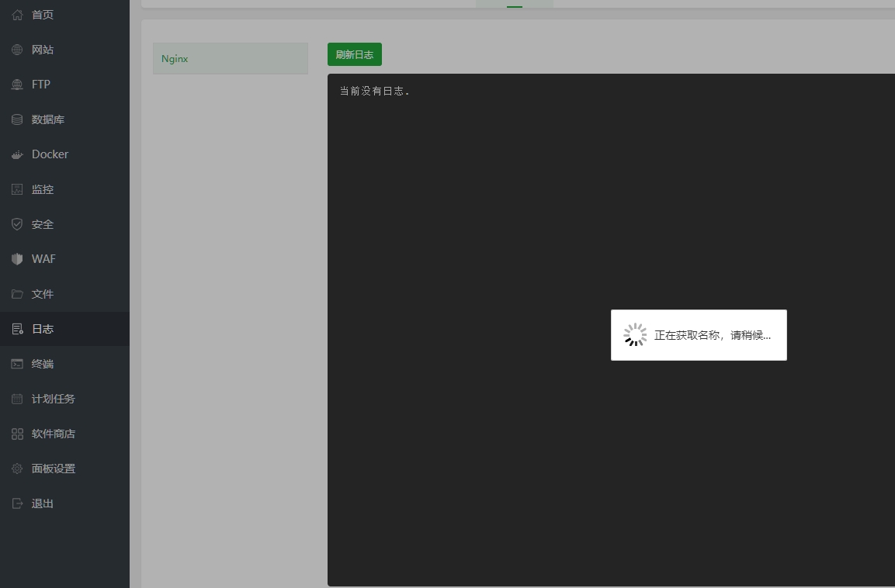This screenshot has height=588, width=895.
Task: Click the Docker whale icon
Action: (x=17, y=154)
